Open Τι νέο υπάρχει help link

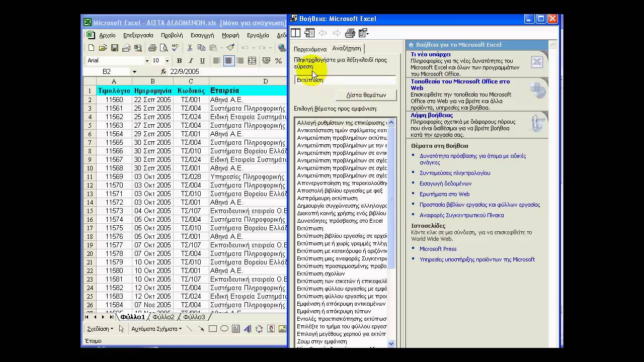click(431, 54)
